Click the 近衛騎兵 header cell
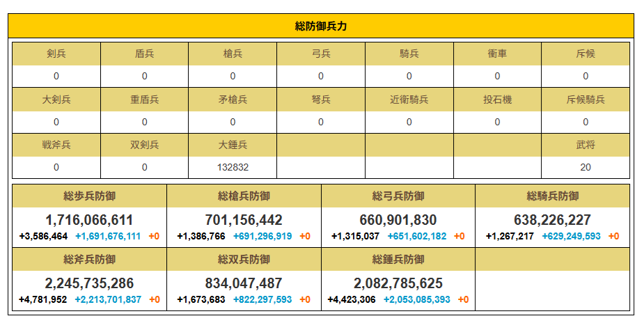 [409, 100]
